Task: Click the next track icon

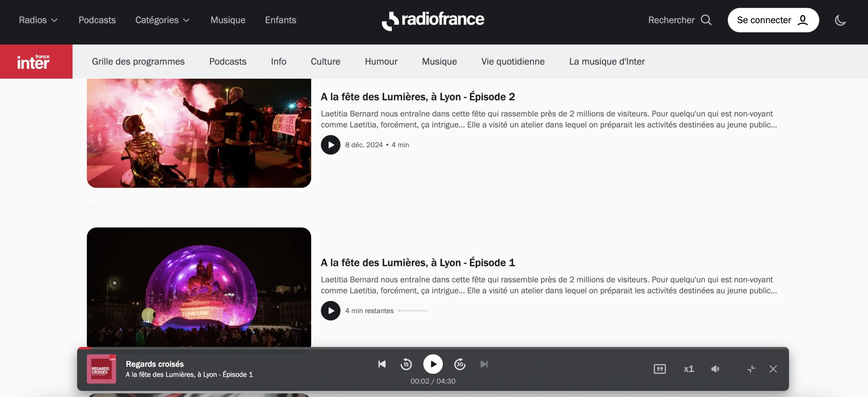Action: (x=484, y=364)
